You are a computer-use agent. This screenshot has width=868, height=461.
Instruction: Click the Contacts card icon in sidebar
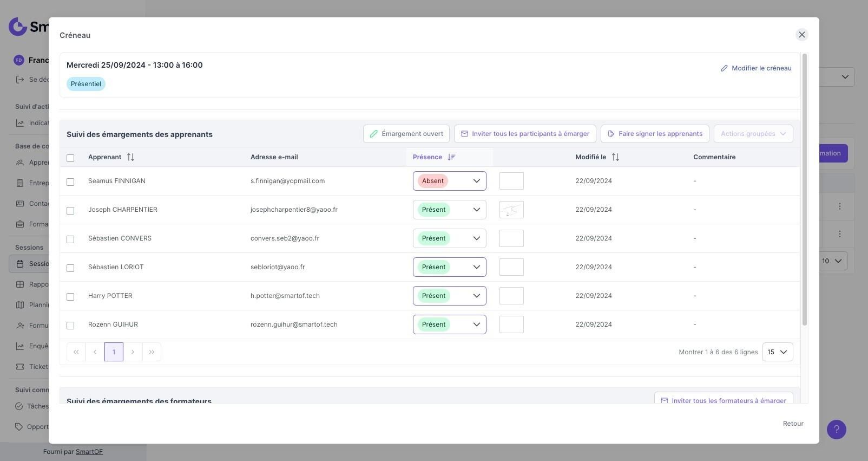[20, 204]
